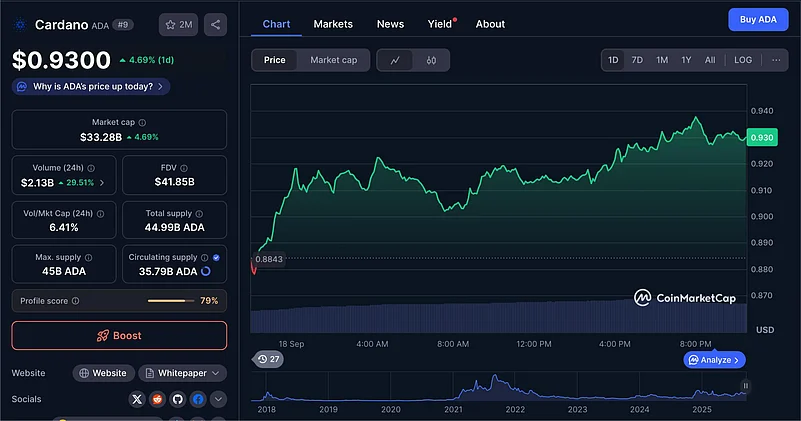This screenshot has width=801, height=421.
Task: Toggle LOG scale on chart
Action: [743, 60]
